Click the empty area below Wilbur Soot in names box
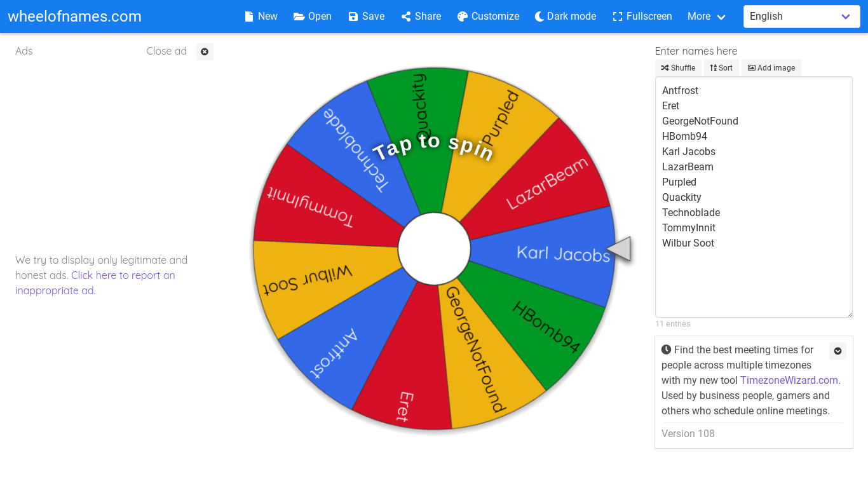This screenshot has height=488, width=868. point(754,283)
